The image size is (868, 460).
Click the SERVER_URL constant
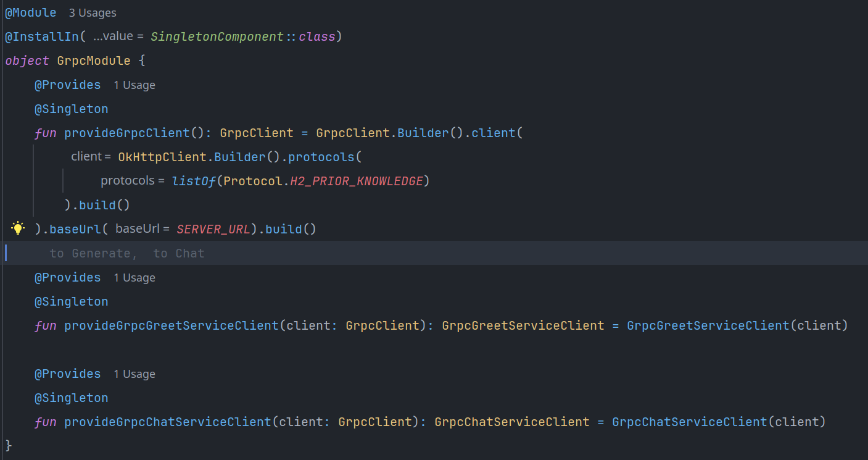pyautogui.click(x=213, y=230)
